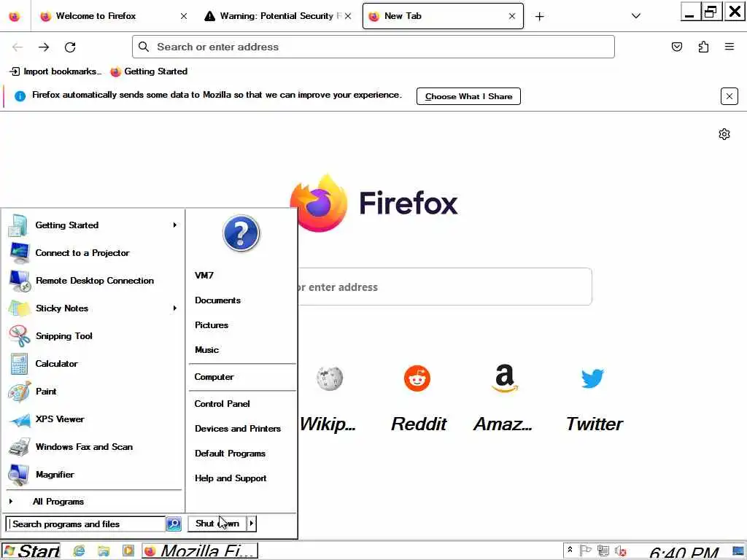Open Music from Start menu
This screenshot has width=747, height=560.
[206, 350]
